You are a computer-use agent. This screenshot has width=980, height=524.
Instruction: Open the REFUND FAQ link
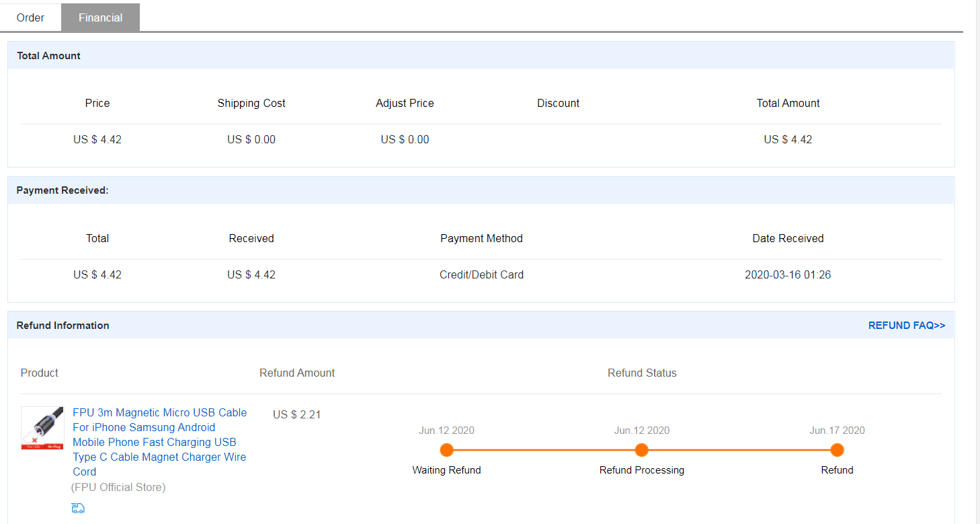(x=906, y=326)
